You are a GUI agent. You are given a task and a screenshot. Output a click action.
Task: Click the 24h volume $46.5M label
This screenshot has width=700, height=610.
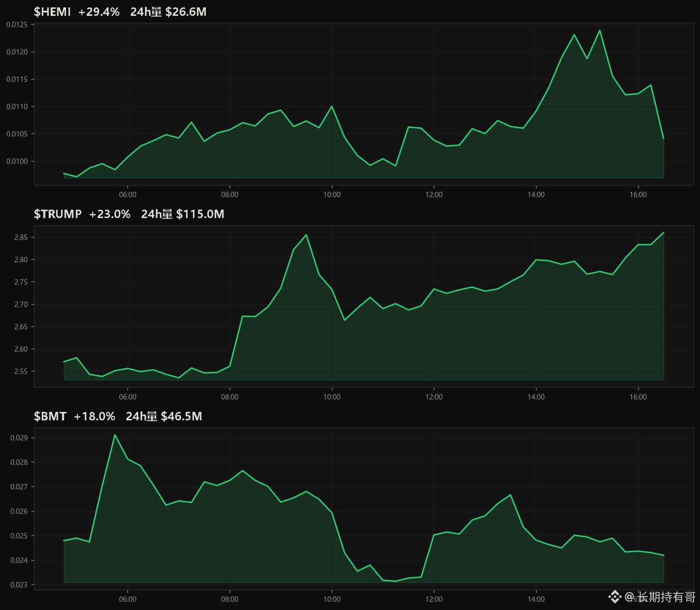[x=164, y=416]
